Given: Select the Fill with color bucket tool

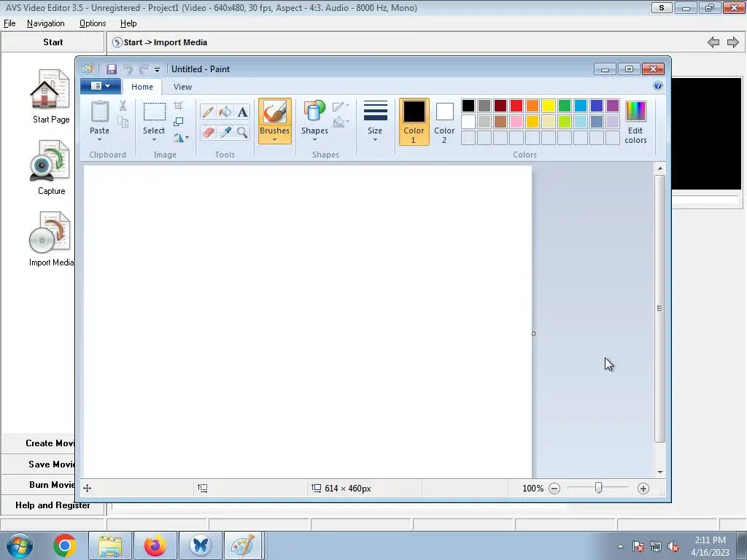Looking at the screenshot, I should point(225,112).
